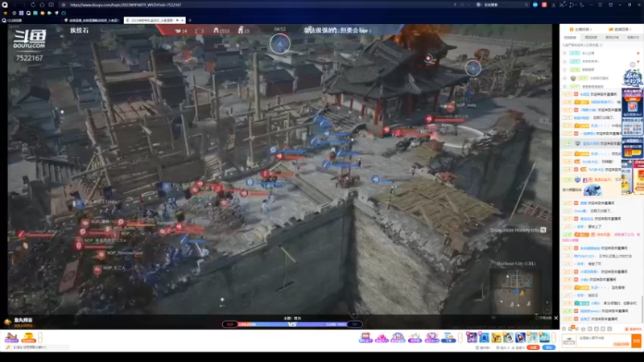This screenshot has width=644, height=362.
Task: Bookmark page with star icon in address bar
Action: click(64, 5)
